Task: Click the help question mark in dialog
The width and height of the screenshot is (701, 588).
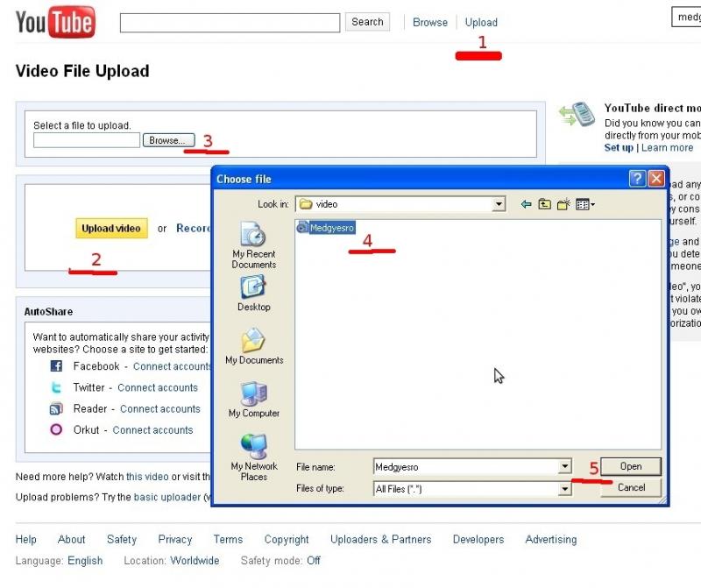Action: click(637, 179)
